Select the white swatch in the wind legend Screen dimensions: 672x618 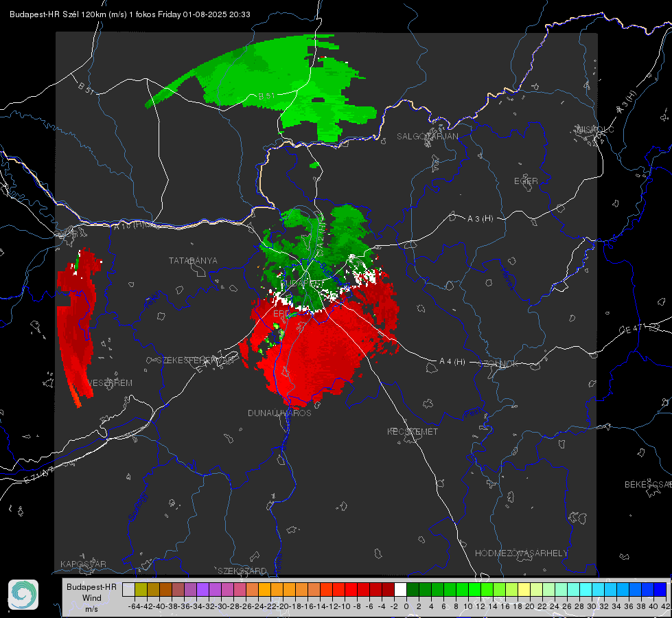tap(400, 589)
